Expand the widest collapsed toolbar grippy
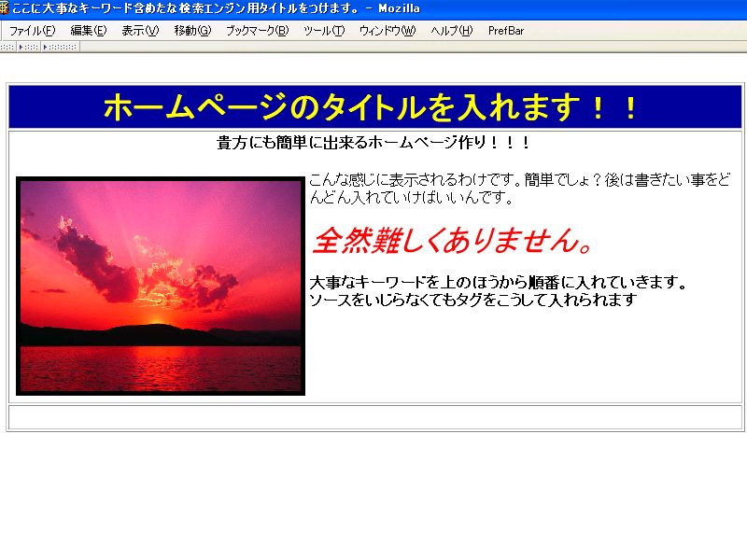The image size is (747, 560). coord(61,47)
